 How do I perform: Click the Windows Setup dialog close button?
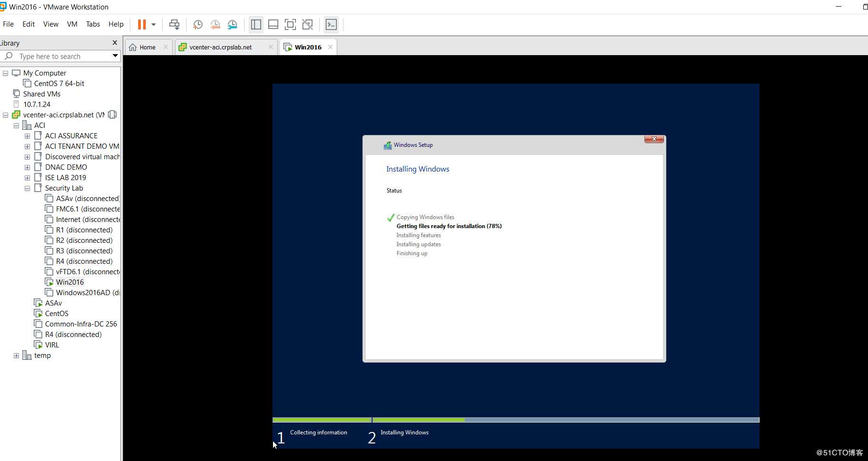[654, 139]
